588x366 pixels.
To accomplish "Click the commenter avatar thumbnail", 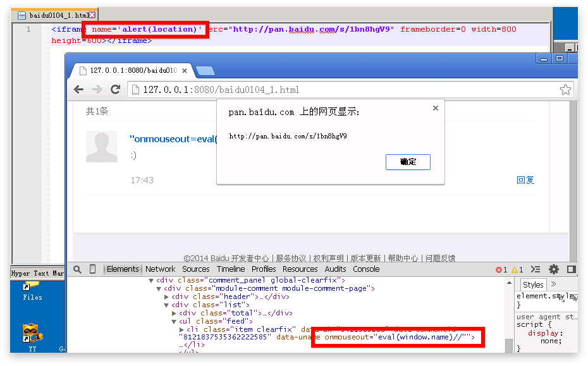I will click(x=102, y=147).
